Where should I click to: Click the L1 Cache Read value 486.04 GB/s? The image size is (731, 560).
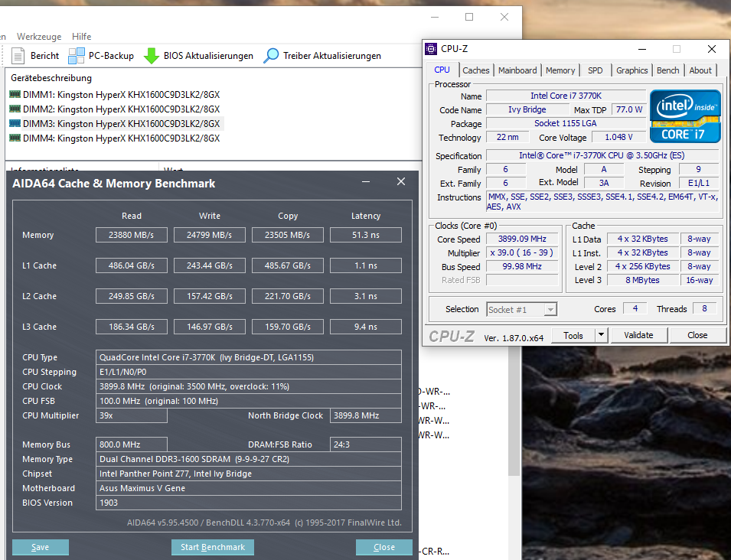132,265
